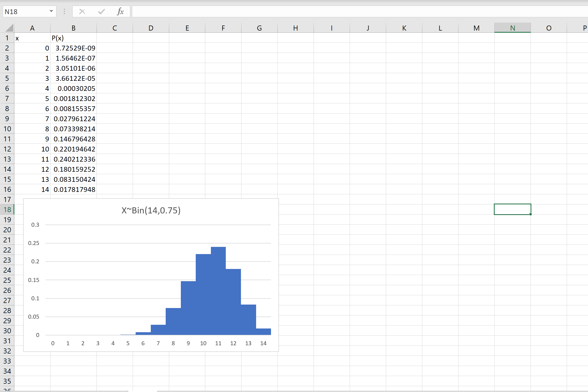The image size is (588, 392).
Task: Open Insert Function fx dialog
Action: point(120,12)
